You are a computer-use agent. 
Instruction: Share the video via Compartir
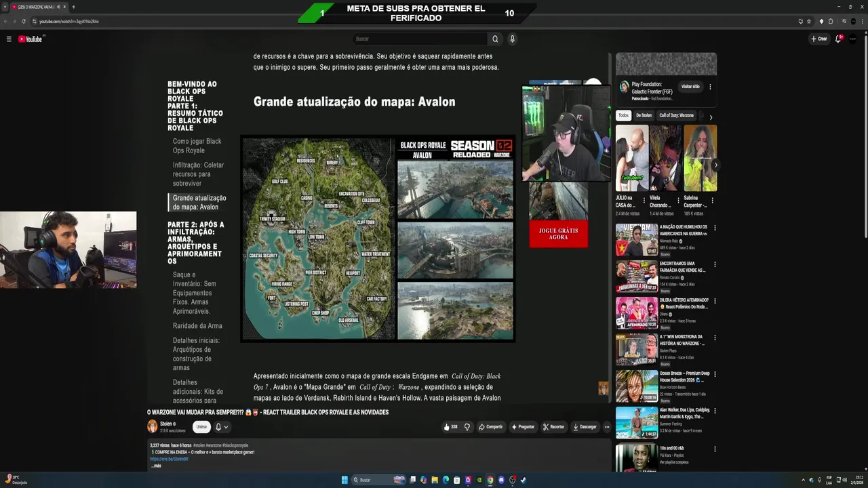pos(490,427)
